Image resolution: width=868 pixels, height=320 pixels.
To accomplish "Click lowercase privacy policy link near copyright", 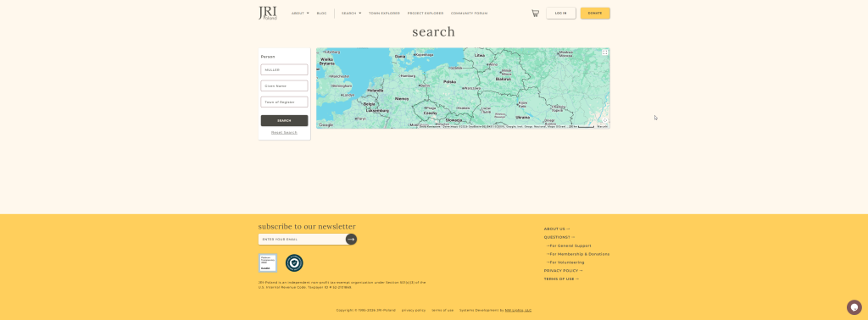I will point(414,310).
